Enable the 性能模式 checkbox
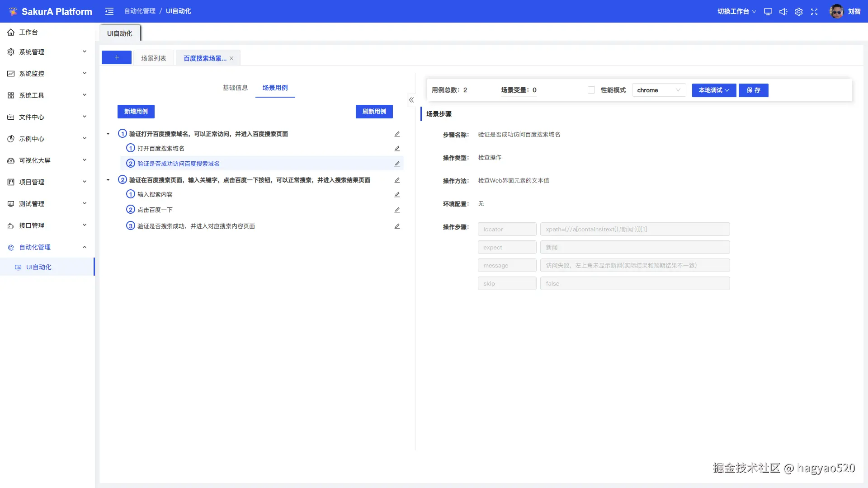This screenshot has height=488, width=868. point(591,90)
